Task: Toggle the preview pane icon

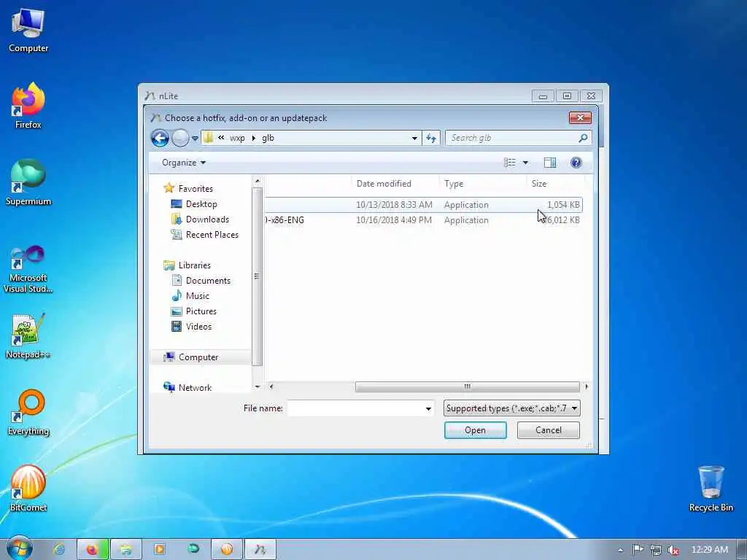Action: click(x=550, y=163)
